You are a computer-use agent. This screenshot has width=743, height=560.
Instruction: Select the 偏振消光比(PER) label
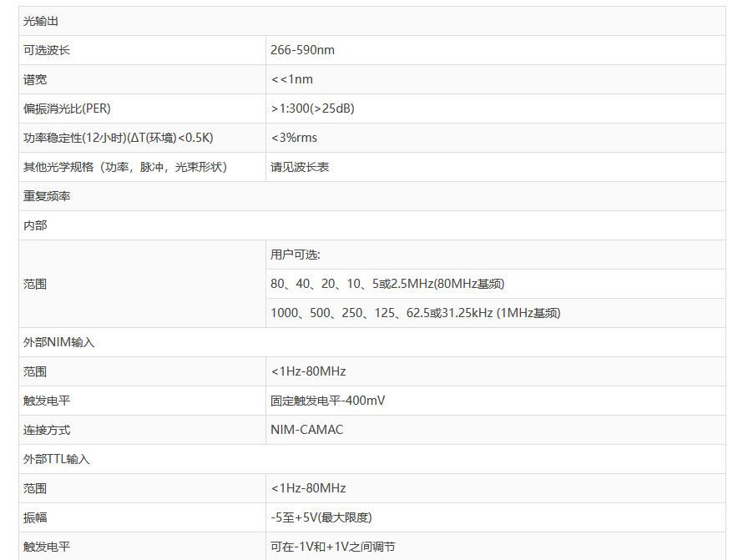[67, 108]
